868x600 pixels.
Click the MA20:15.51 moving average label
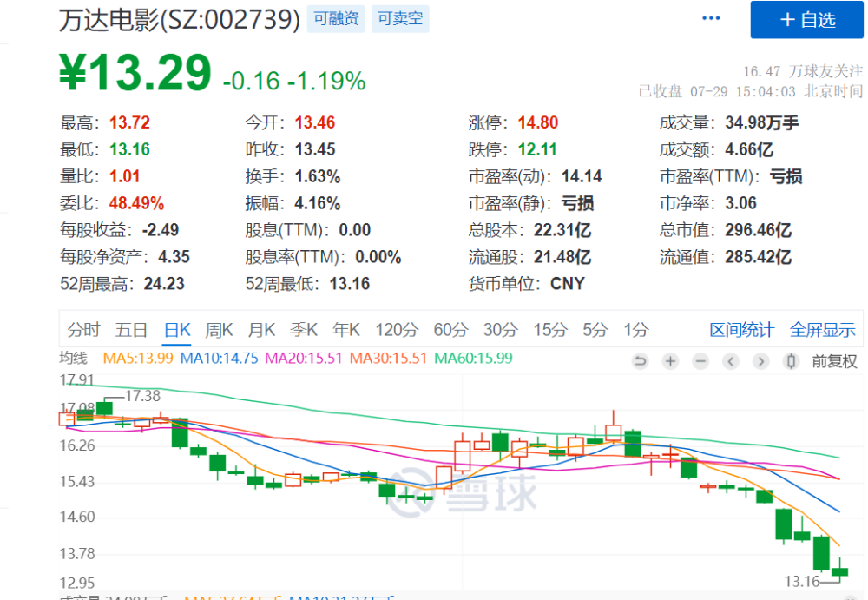coord(303,359)
